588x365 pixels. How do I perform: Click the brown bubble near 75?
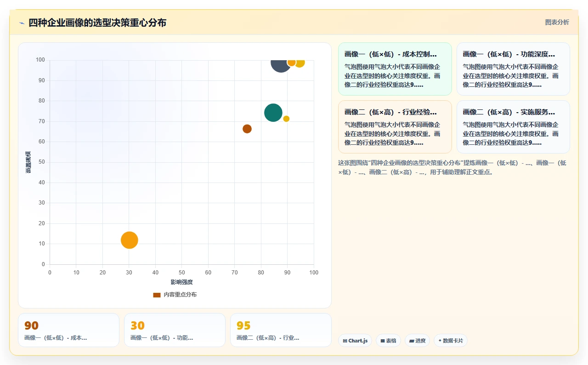coord(247,129)
